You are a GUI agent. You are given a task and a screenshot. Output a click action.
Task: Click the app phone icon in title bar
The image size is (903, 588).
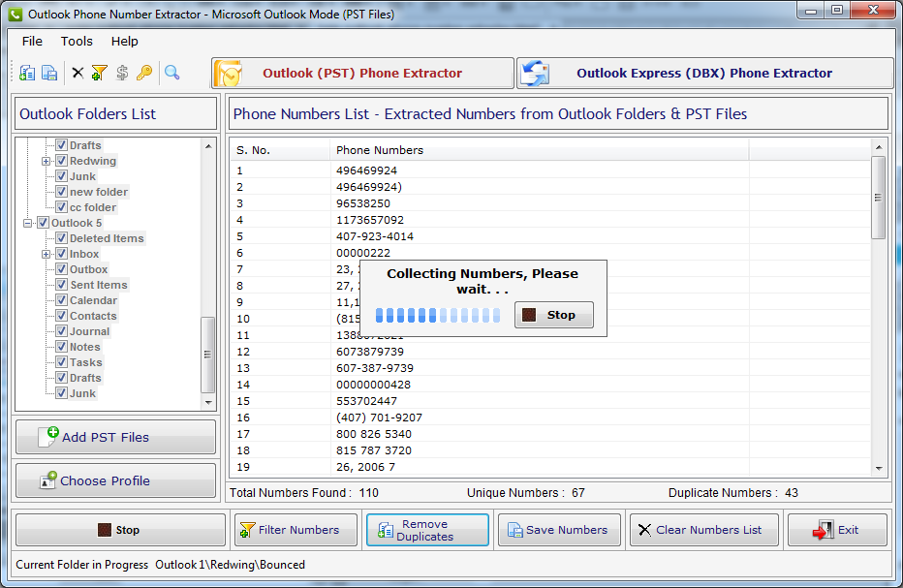click(16, 15)
